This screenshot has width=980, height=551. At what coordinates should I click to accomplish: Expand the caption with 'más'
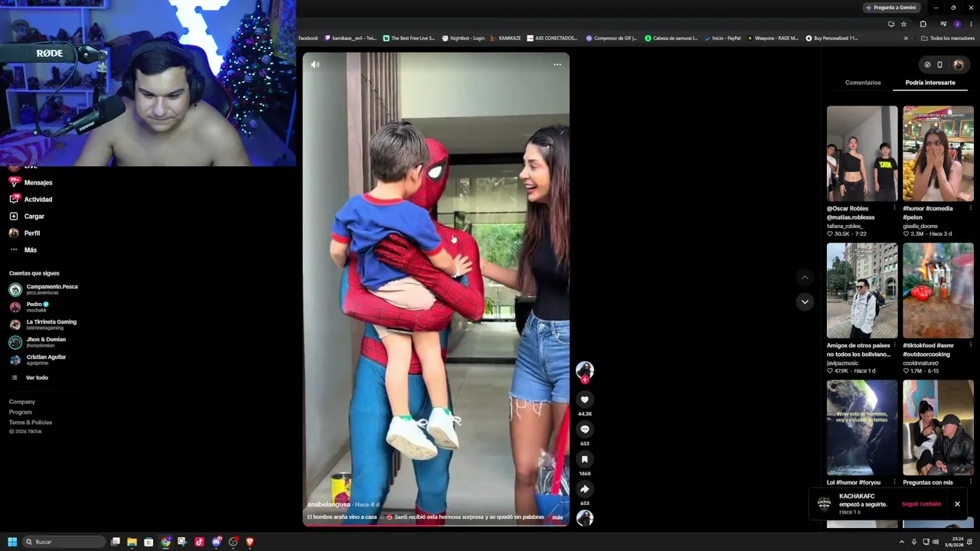pyautogui.click(x=557, y=517)
